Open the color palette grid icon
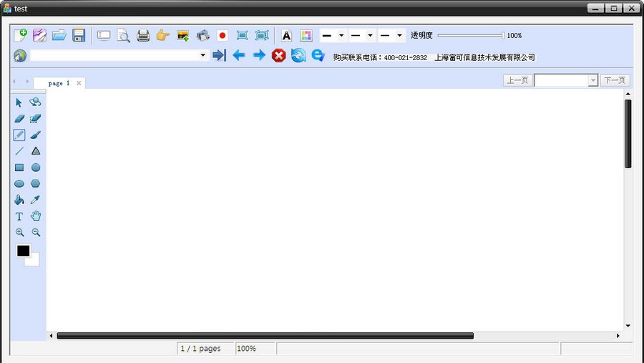Viewport: 644px width, 363px height. tap(306, 36)
